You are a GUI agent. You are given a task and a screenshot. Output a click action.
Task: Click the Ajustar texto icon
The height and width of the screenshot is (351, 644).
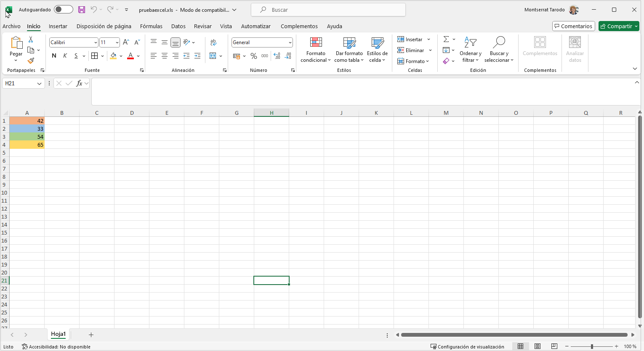click(213, 42)
